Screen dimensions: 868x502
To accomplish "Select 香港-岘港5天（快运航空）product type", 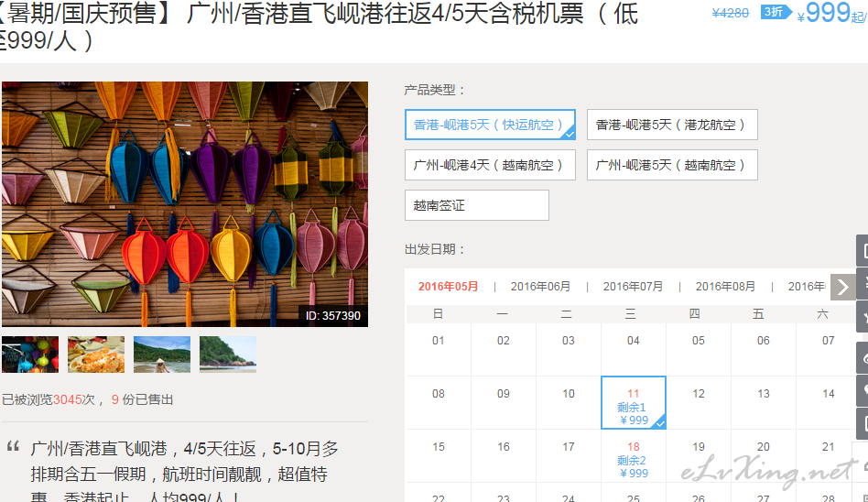I will (x=490, y=125).
